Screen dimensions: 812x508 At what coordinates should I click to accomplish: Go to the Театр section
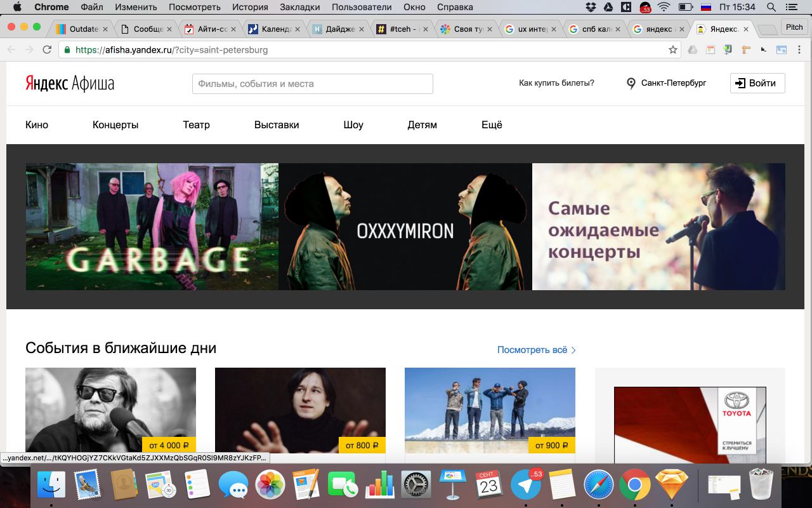(x=196, y=125)
